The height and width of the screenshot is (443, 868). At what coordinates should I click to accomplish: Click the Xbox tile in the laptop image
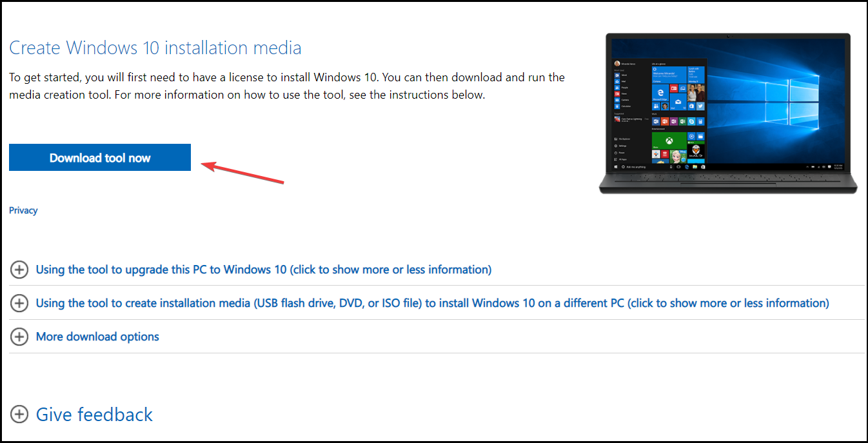668,140
